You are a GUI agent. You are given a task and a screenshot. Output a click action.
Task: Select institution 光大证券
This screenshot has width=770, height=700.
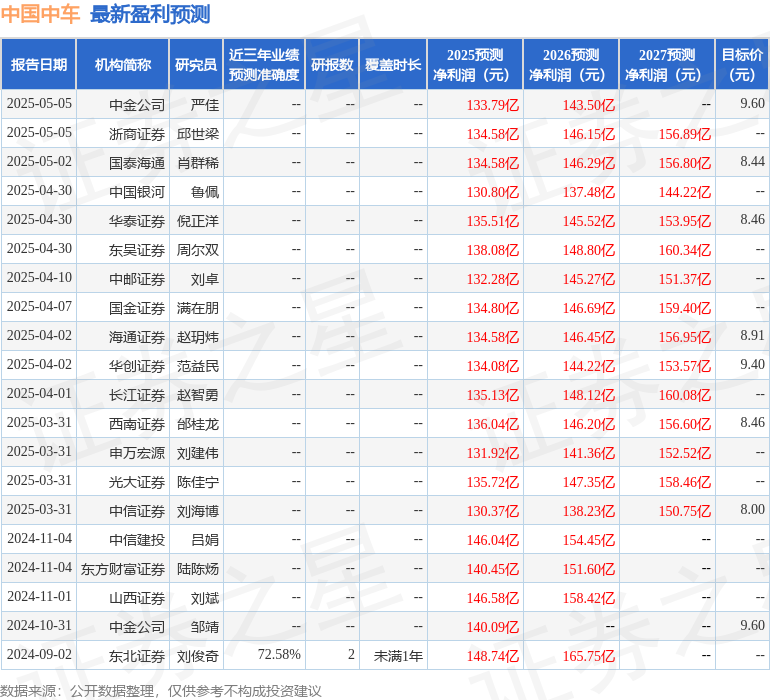coord(137,482)
